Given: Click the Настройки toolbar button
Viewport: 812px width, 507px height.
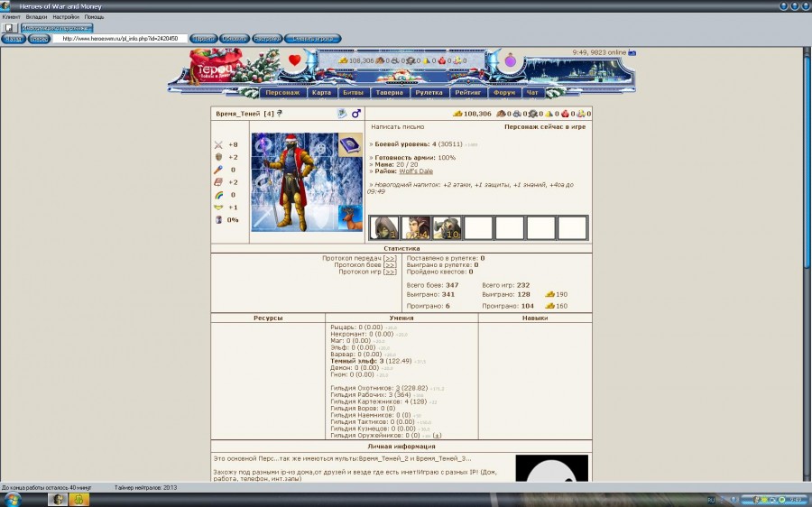Looking at the screenshot, I should pyautogui.click(x=267, y=39).
